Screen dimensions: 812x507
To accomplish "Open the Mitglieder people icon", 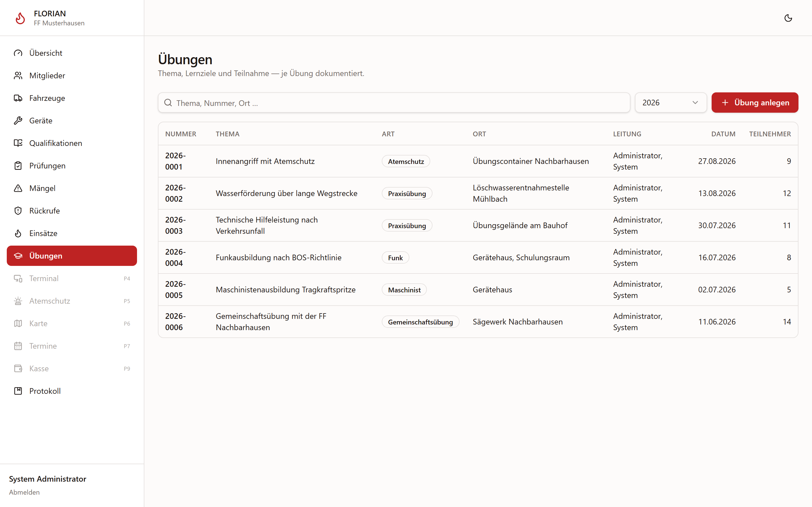I will pos(18,75).
